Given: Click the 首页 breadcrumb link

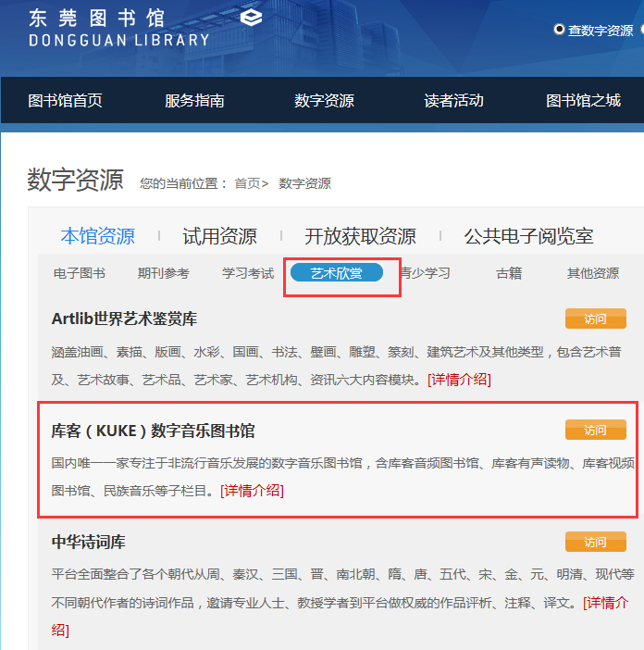Looking at the screenshot, I should pos(246,183).
